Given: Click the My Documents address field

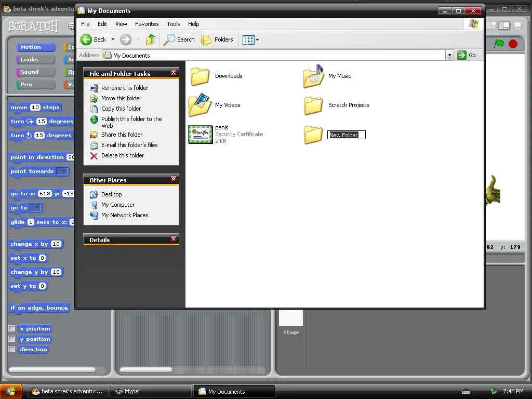Looking at the screenshot, I should (274, 55).
